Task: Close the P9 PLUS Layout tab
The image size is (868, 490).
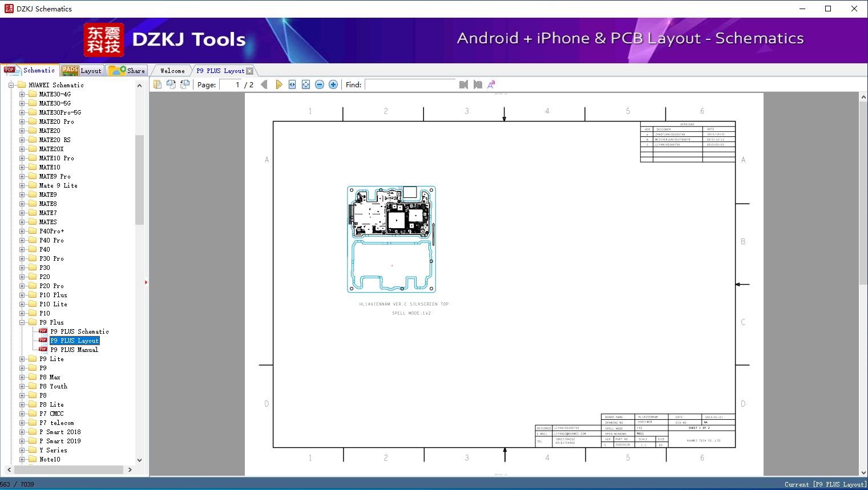Action: [x=249, y=71]
